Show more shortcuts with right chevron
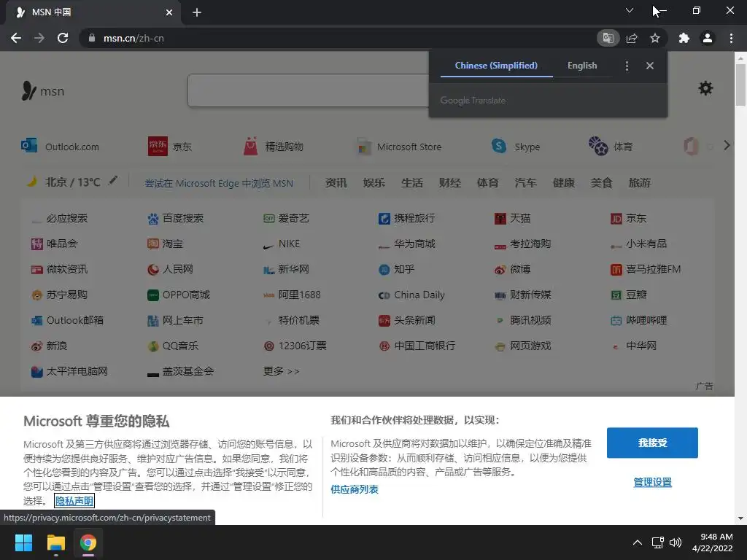The image size is (747, 560). (x=727, y=146)
